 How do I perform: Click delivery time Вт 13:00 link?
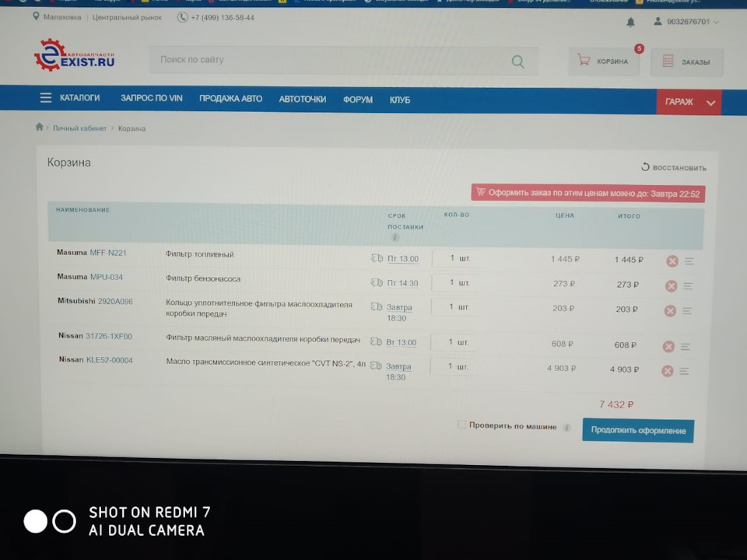(402, 342)
